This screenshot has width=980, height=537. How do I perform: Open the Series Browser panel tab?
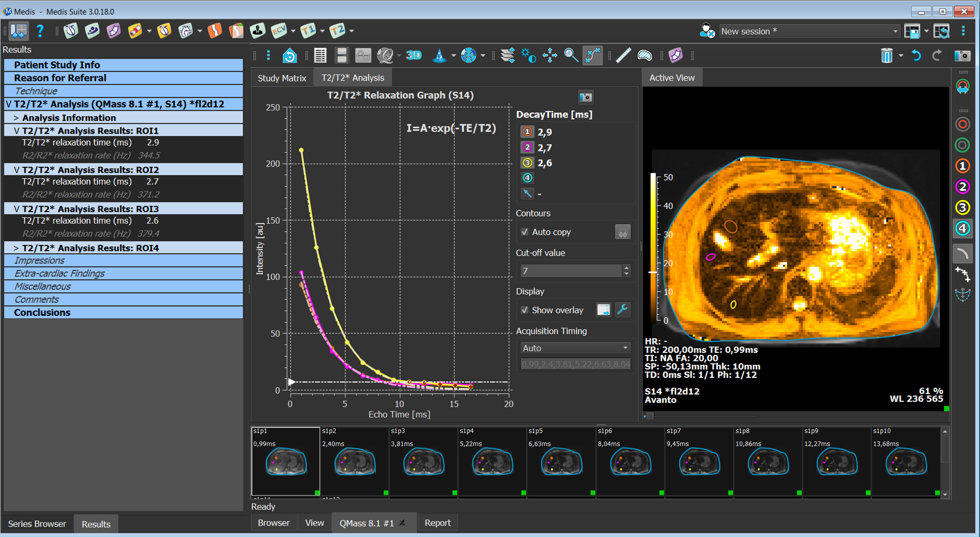[37, 523]
